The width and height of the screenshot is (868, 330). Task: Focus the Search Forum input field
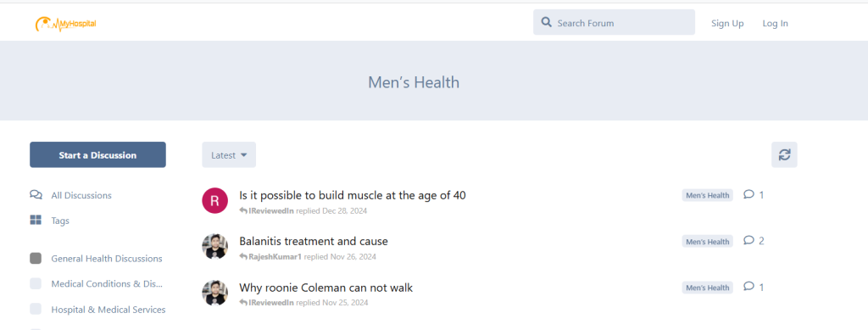coord(614,22)
